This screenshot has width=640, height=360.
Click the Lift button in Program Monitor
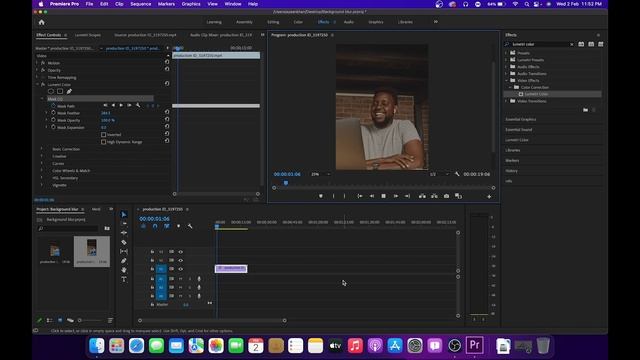pos(422,196)
